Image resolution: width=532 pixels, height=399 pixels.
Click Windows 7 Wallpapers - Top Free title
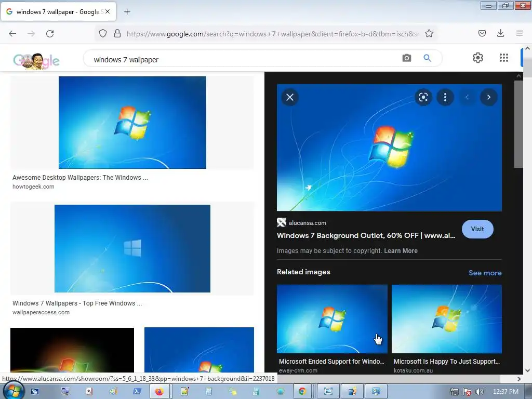77,303
